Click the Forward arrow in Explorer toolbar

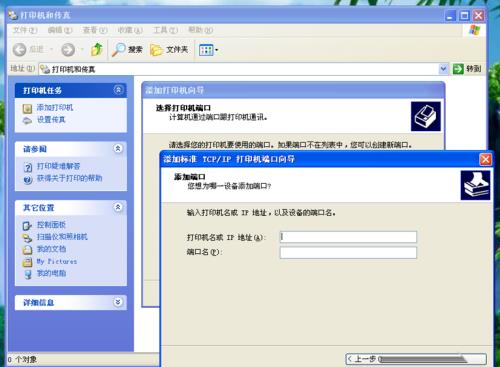[x=68, y=50]
